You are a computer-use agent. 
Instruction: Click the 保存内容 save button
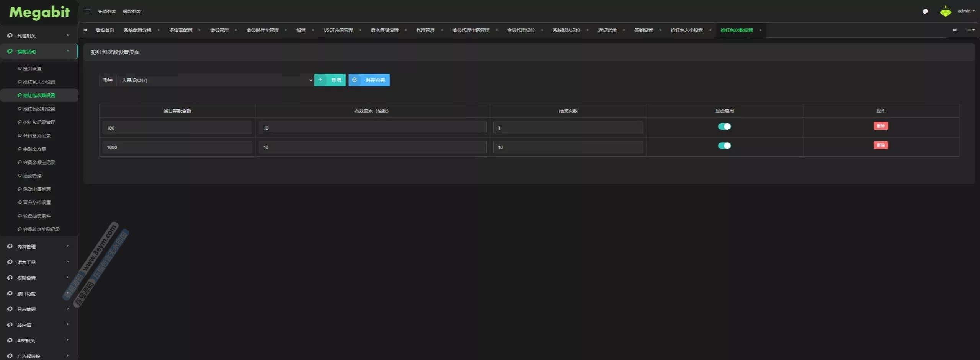(x=369, y=80)
